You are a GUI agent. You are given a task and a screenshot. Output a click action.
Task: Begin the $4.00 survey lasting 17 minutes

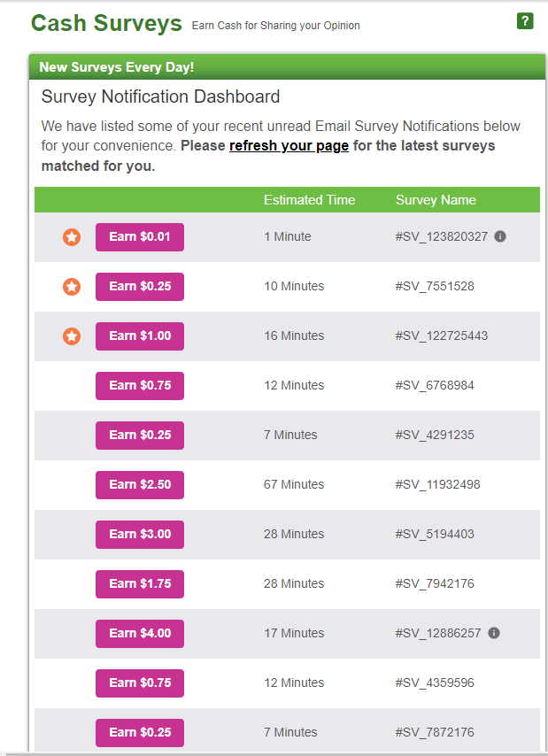(139, 633)
